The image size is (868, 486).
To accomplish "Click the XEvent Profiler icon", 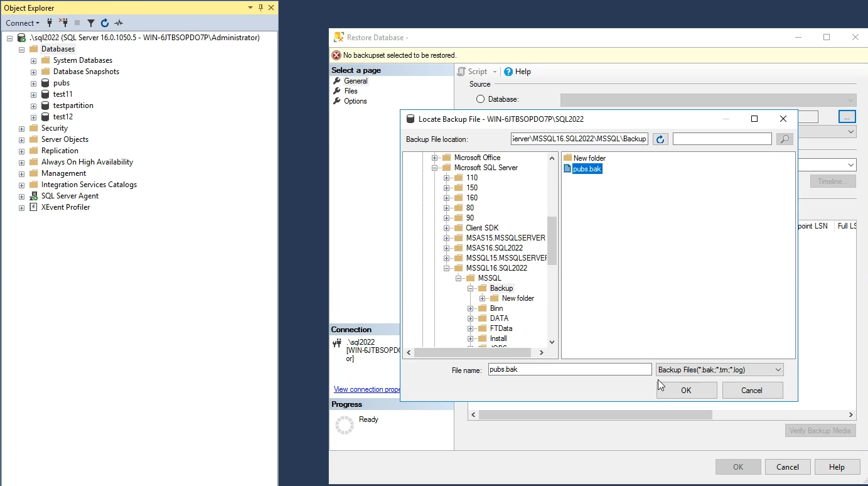I will pos(33,207).
